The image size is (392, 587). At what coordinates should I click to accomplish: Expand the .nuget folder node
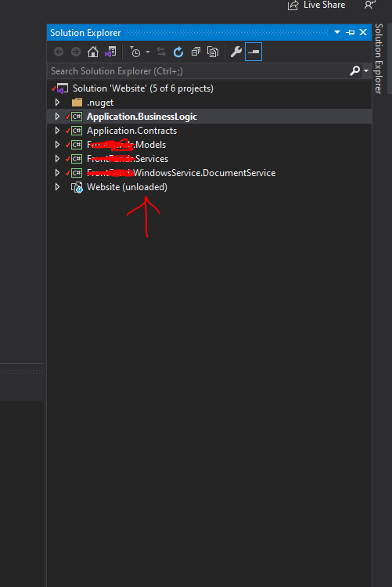point(57,103)
